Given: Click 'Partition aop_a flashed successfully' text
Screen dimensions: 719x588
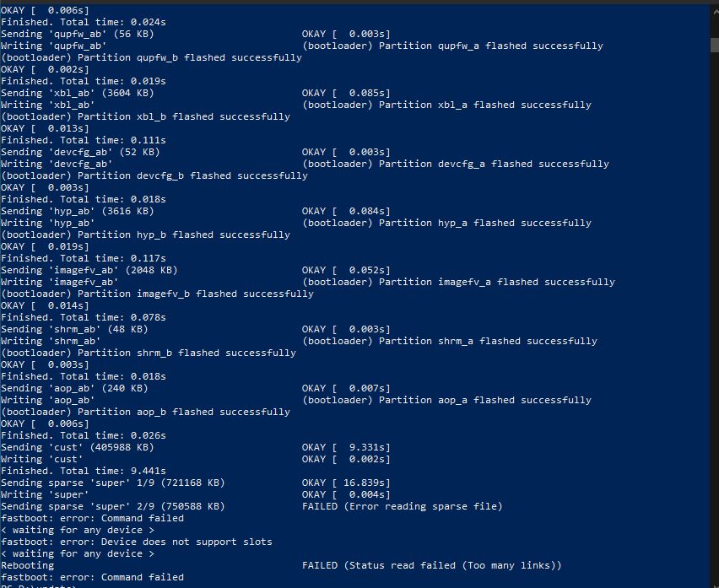Looking at the screenshot, I should (485, 400).
